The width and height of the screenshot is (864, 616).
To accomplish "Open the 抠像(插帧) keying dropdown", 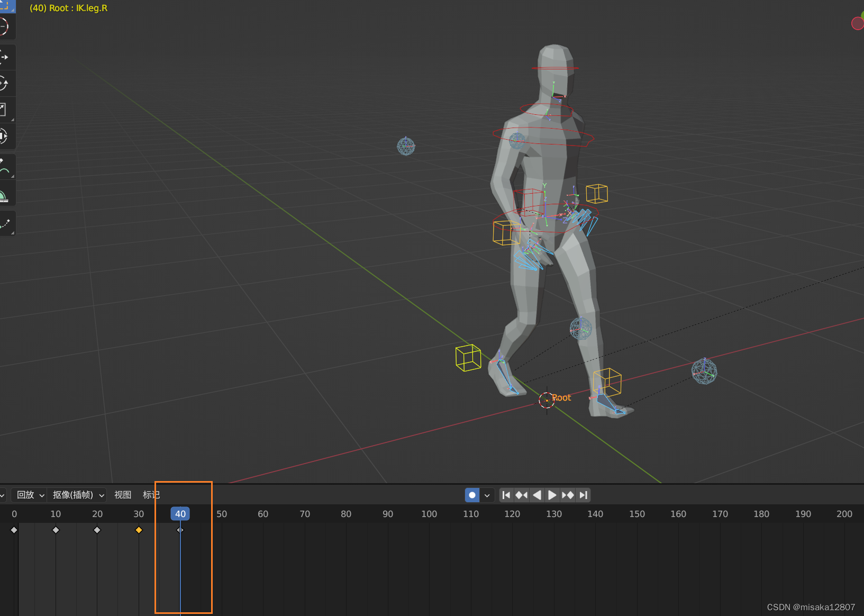I will [x=77, y=495].
